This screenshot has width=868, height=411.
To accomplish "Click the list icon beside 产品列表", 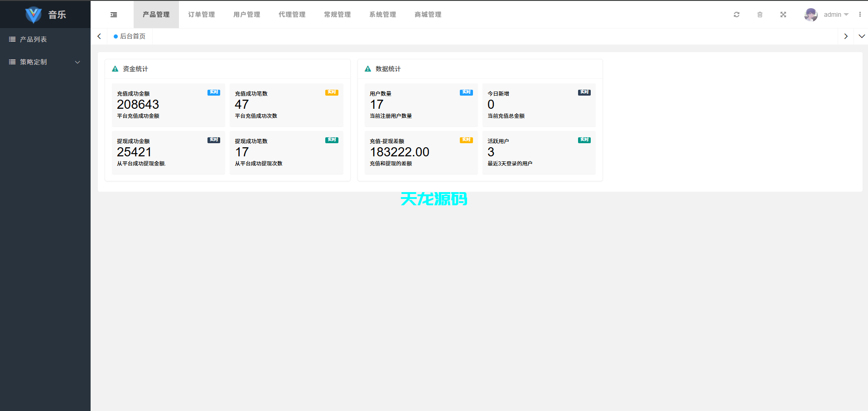I will (x=12, y=39).
